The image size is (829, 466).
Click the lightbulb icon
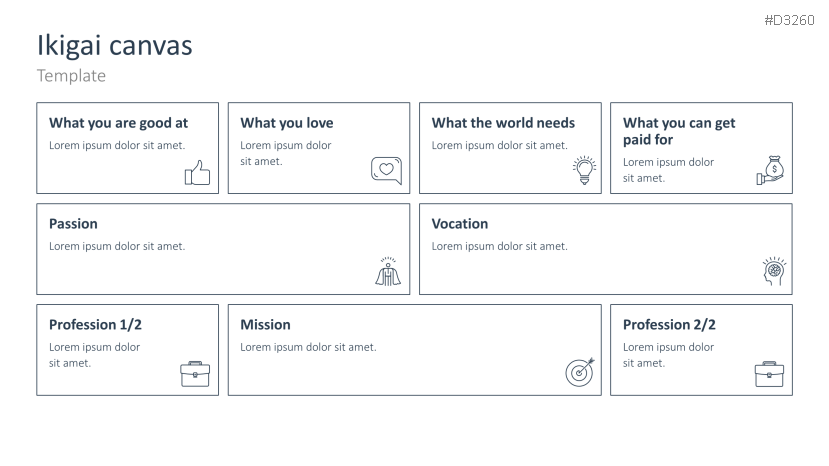(583, 171)
